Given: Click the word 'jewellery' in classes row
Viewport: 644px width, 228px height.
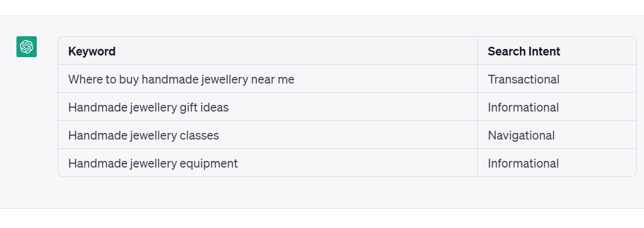Looking at the screenshot, I should tap(153, 136).
